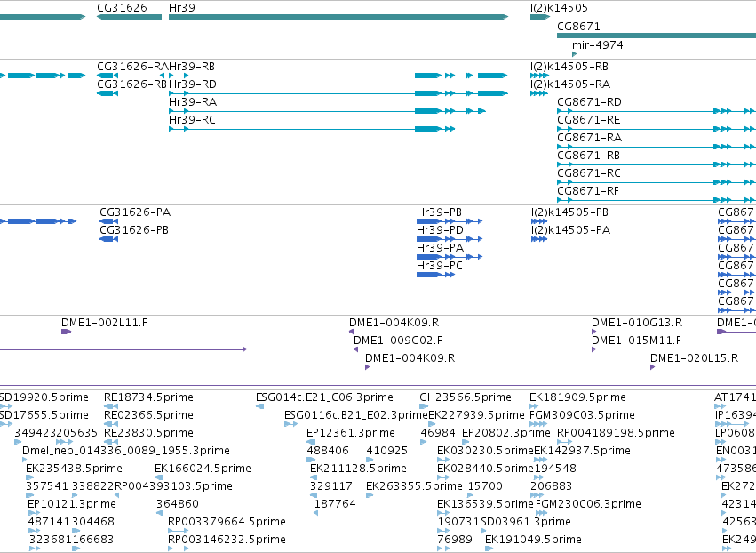This screenshot has width=756, height=553.
Task: Click the Hr39 gene bar
Action: 338,17
